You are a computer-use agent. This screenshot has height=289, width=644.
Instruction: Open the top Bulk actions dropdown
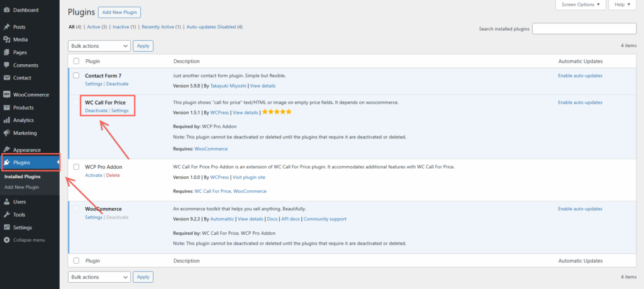pyautogui.click(x=99, y=46)
